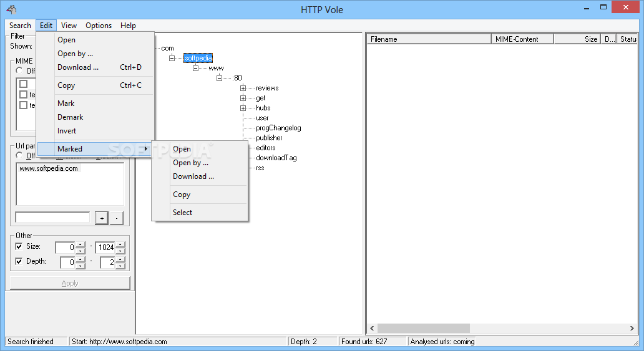Toggle the third MIME list checkbox
Screen dimensions: 644x351
pyautogui.click(x=24, y=105)
